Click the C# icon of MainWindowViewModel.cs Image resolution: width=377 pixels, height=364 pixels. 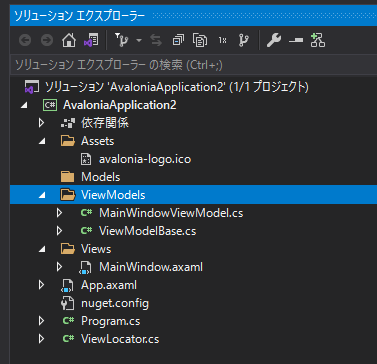(86, 213)
